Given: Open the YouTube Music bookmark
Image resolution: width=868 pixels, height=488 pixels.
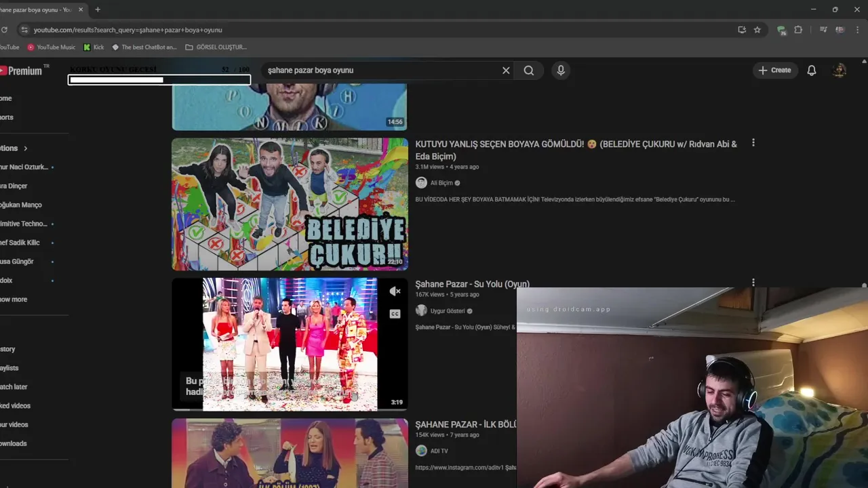Looking at the screenshot, I should [51, 47].
